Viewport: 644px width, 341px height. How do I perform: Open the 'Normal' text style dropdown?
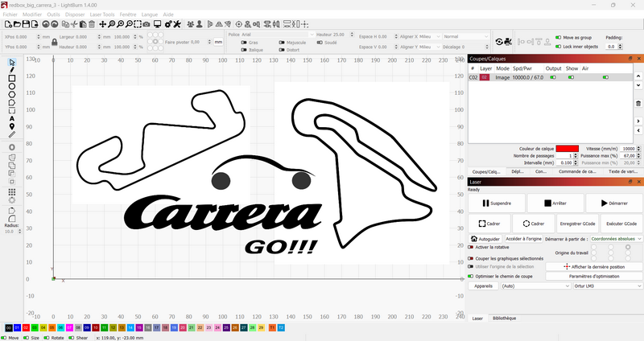point(466,36)
